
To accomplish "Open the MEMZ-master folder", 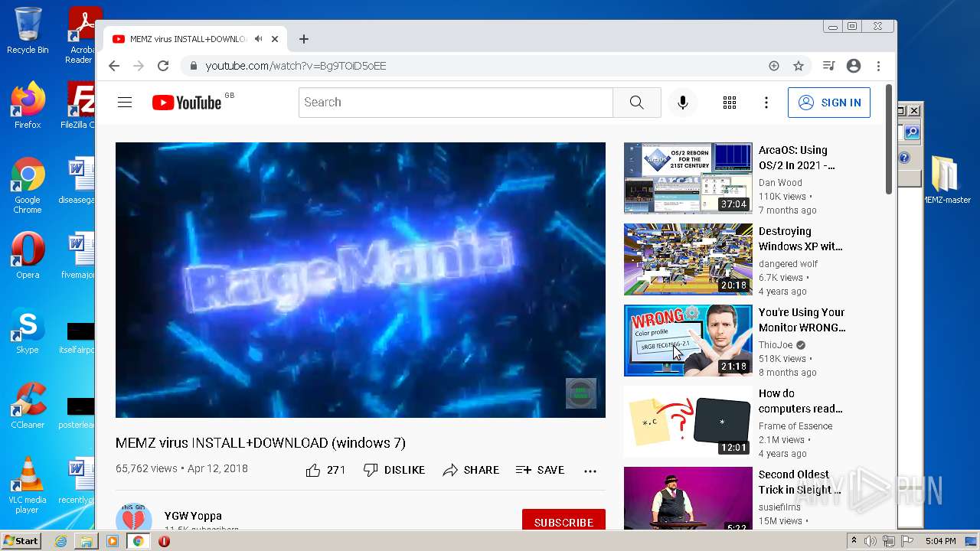I will (x=946, y=181).
